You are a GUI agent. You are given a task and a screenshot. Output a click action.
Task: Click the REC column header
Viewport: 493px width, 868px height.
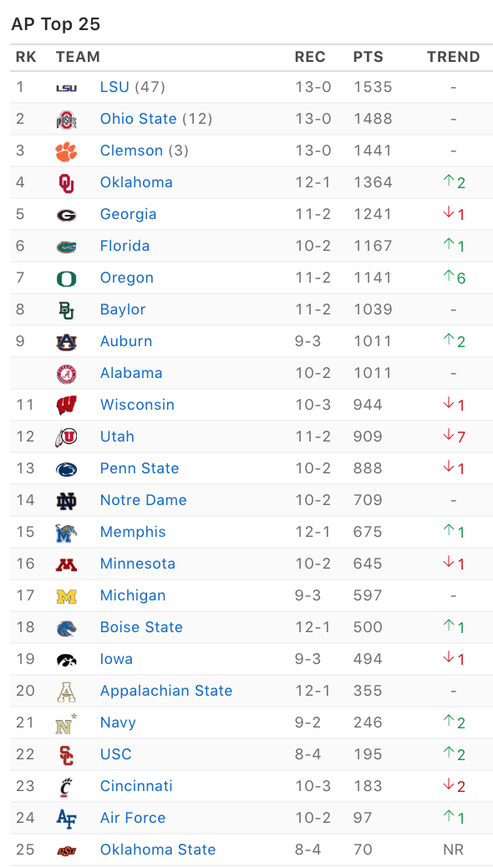(310, 57)
